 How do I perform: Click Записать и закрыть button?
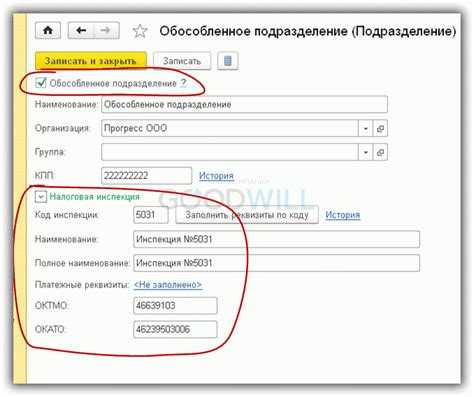(x=91, y=61)
